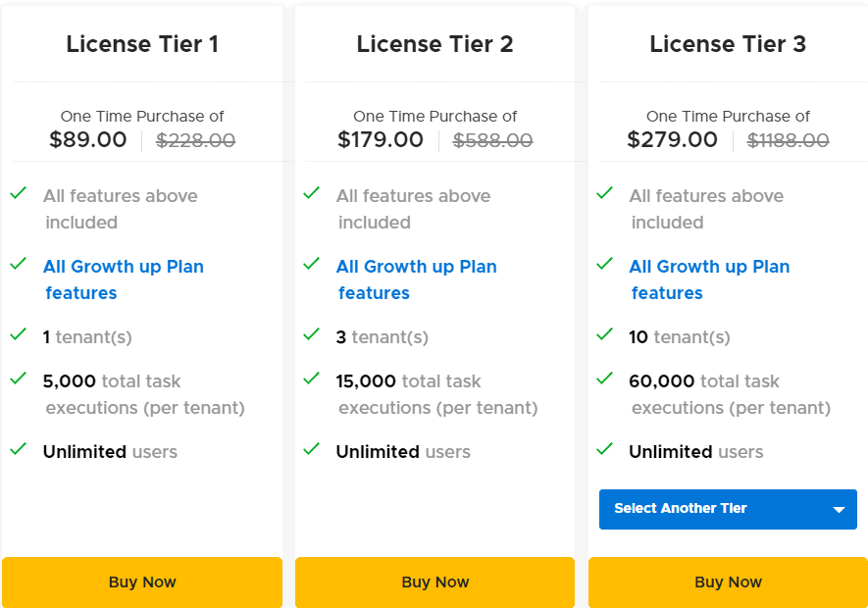The image size is (868, 608).
Task: Click checkmark next to Tier 1's "All features above included"
Action: coord(18,194)
